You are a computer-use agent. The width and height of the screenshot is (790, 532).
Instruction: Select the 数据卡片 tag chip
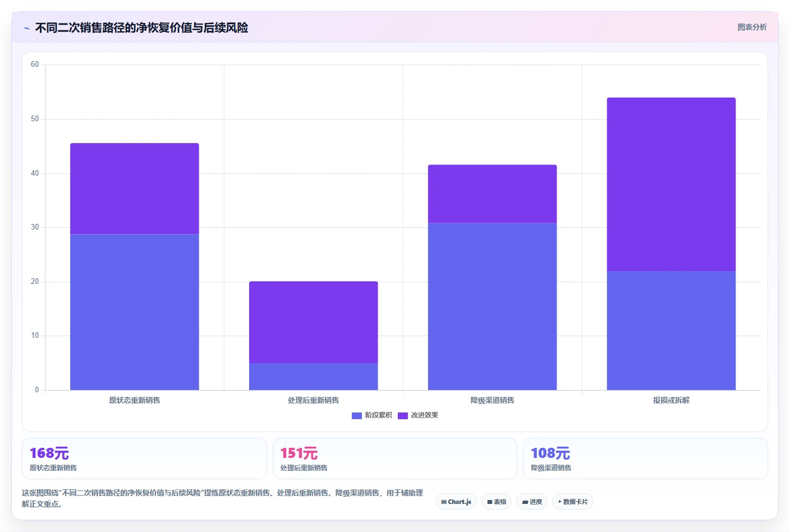pos(573,502)
